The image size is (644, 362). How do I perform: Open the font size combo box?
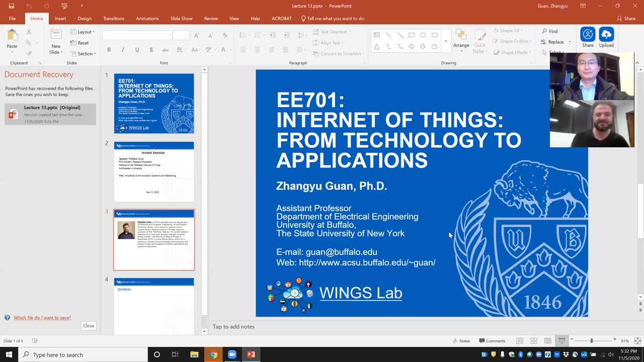click(180, 35)
